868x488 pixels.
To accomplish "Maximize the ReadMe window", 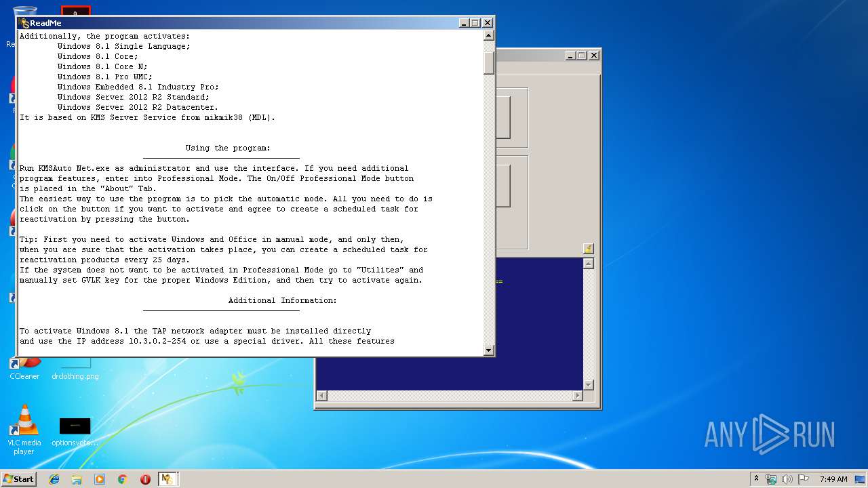I will [475, 23].
